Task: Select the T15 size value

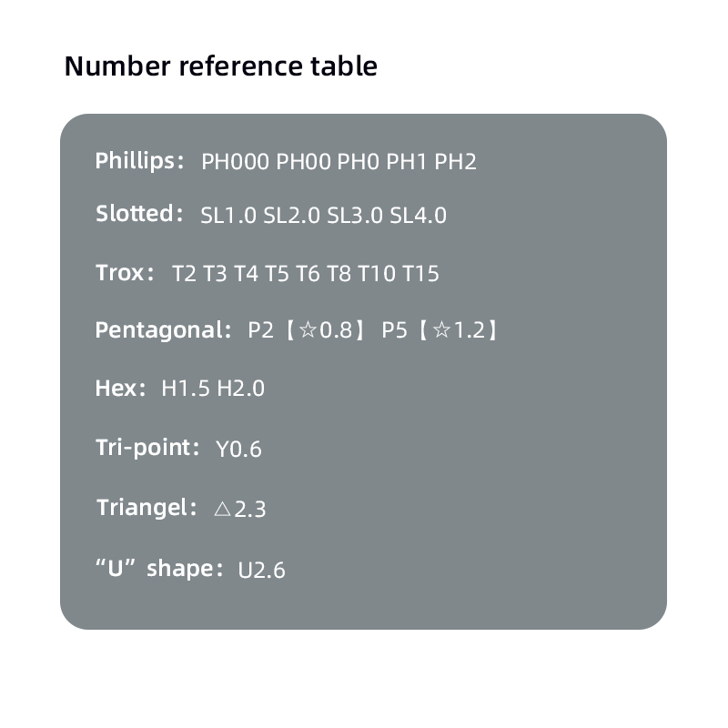Action: 421,274
